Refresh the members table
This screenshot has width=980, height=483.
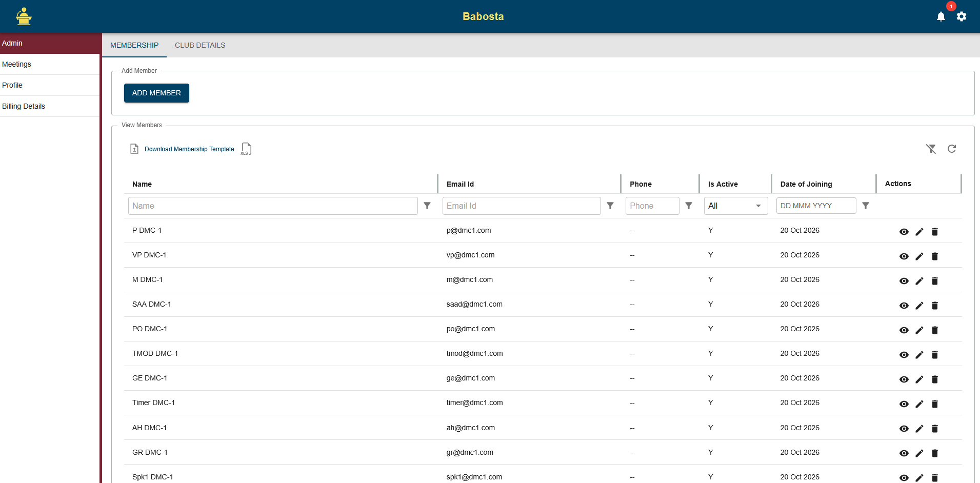pos(952,149)
